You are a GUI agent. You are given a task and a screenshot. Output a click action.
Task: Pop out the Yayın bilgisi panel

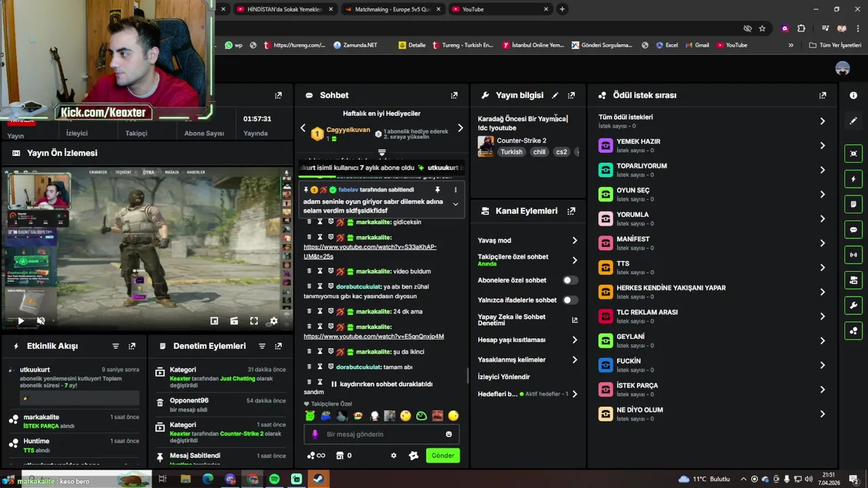[x=571, y=96]
